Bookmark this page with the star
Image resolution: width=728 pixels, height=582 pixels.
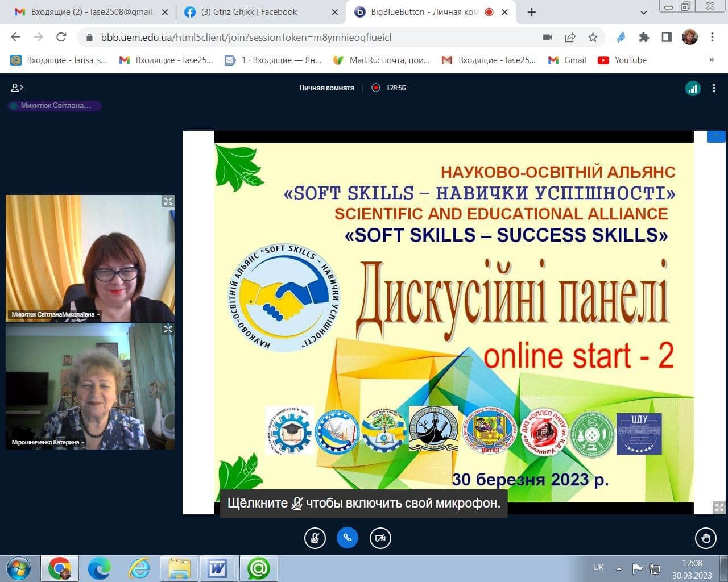point(593,38)
